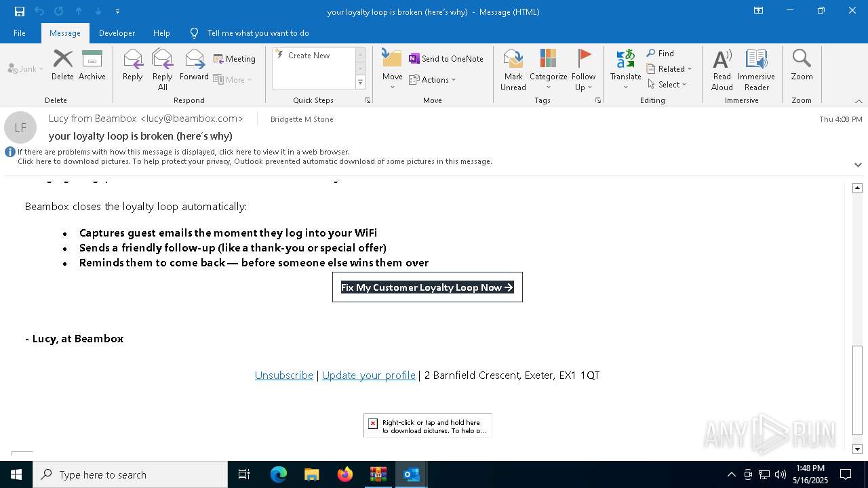Open Ribbon Display Options
The height and width of the screenshot is (488, 868).
pyautogui.click(x=759, y=11)
